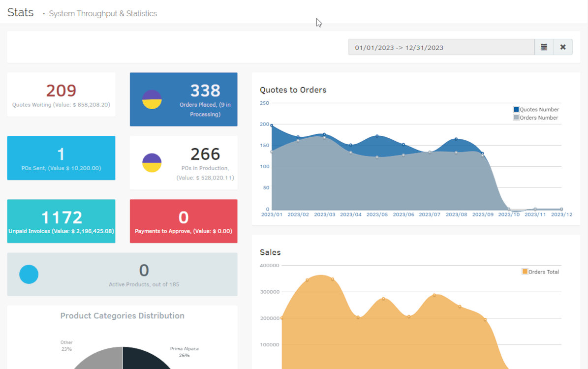Click the POs in Production pie icon
The image size is (588, 369).
coord(152,163)
